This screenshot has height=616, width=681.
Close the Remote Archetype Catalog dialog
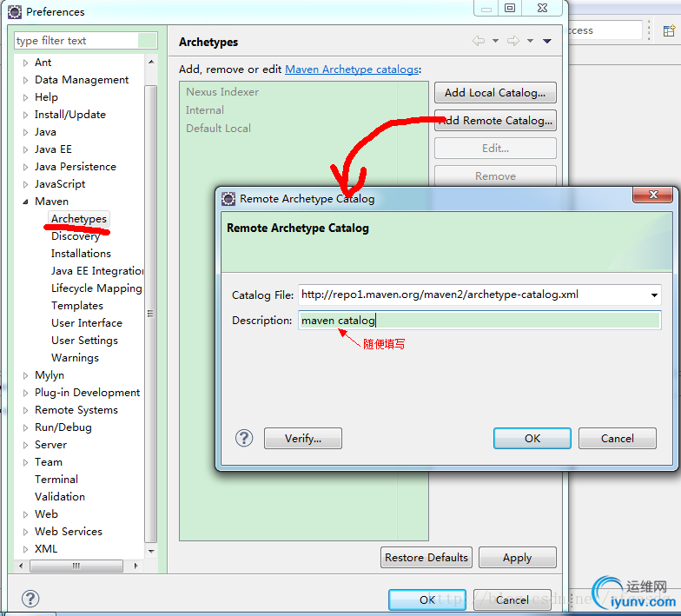point(653,195)
